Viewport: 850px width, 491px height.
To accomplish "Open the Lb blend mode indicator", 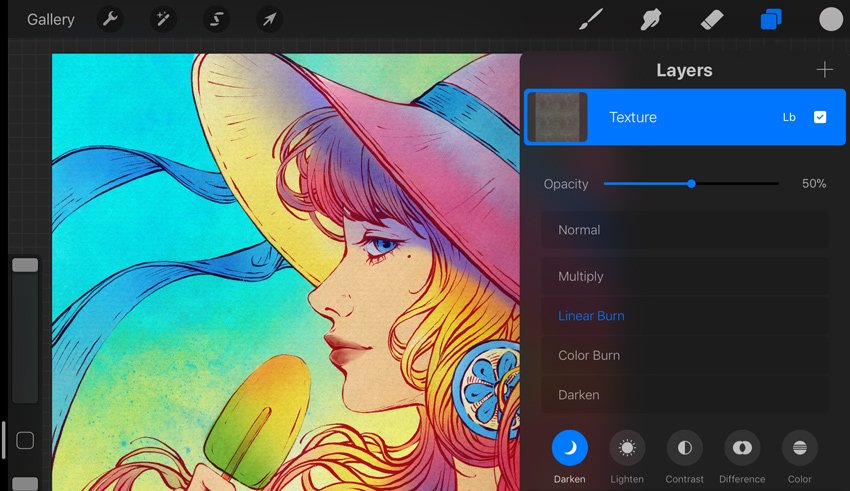I will tap(789, 117).
